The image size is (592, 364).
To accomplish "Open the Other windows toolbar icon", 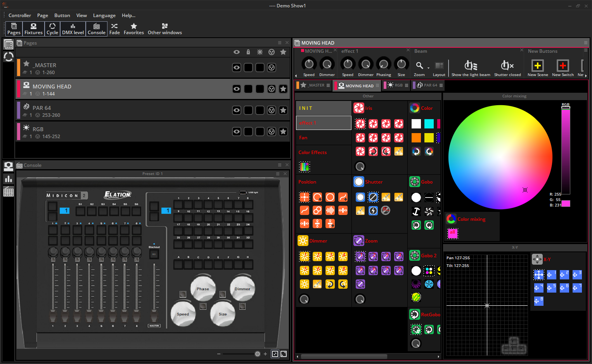I will (x=164, y=29).
